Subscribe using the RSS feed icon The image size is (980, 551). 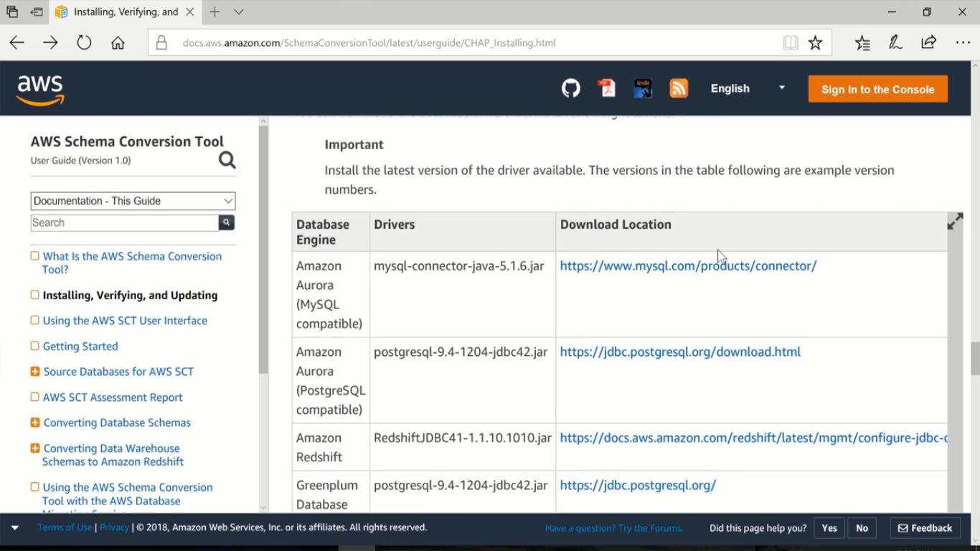[678, 88]
